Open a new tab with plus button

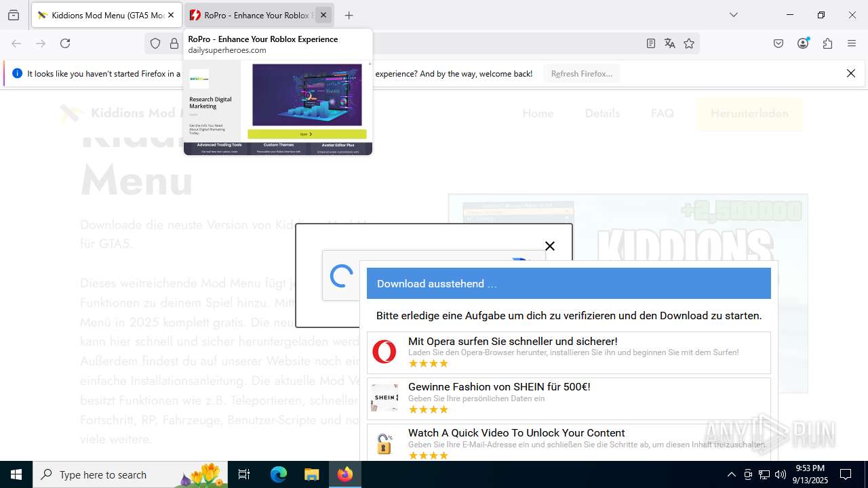click(349, 15)
